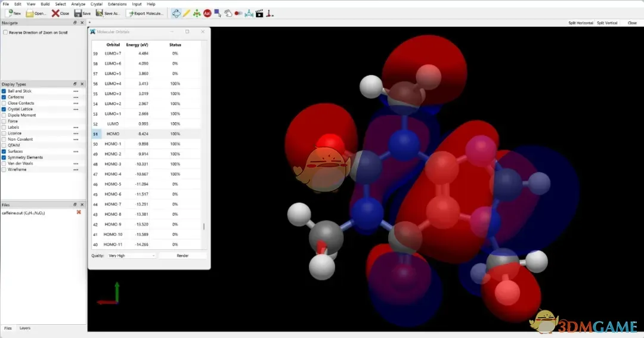Viewport: 644px width, 338px height.
Task: Disable the Ball and Stick display type
Action: pyautogui.click(x=4, y=91)
